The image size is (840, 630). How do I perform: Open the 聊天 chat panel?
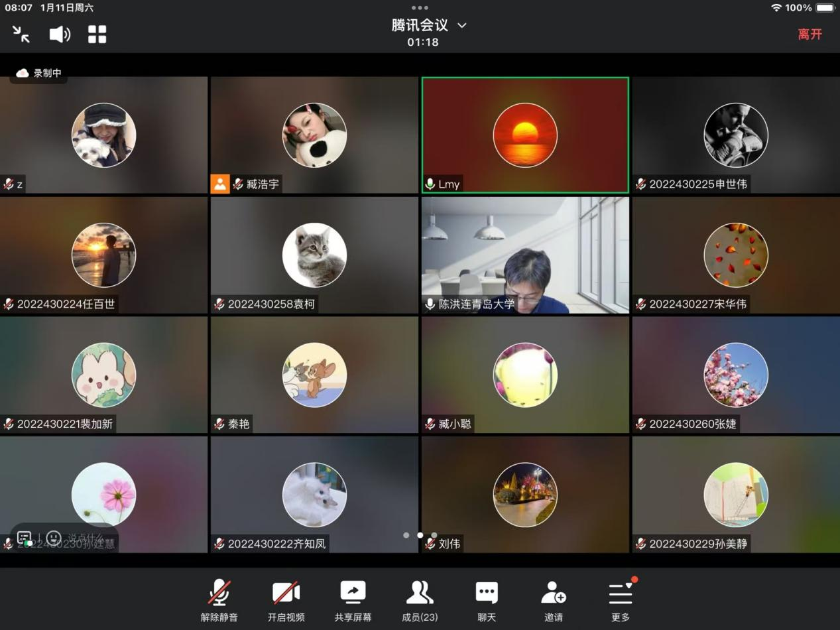pyautogui.click(x=487, y=600)
